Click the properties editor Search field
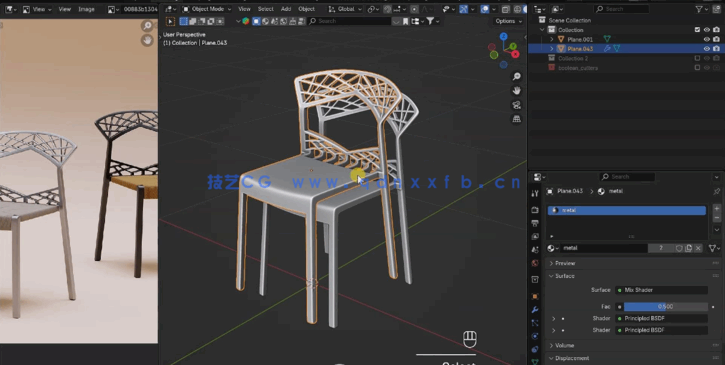Screen dimensions: 725x365 [x=627, y=177]
